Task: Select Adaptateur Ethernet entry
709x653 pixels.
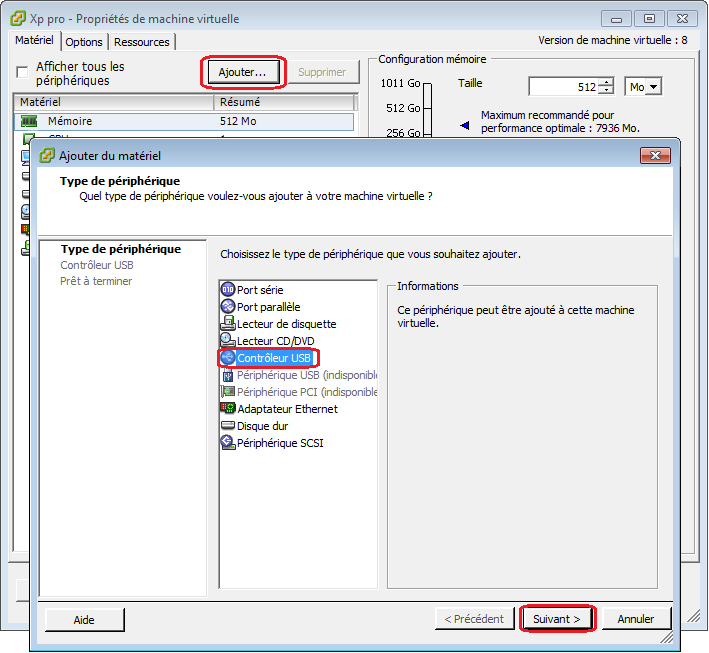Action: [x=288, y=409]
